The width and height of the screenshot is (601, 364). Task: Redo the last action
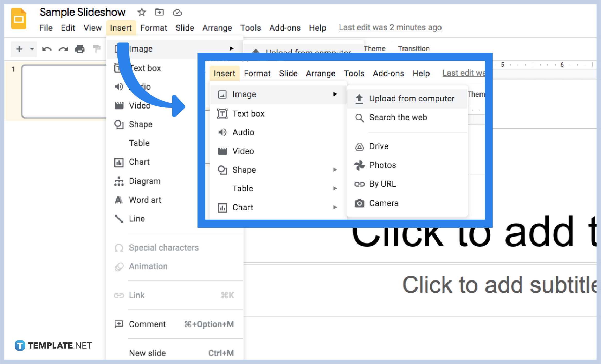pos(64,49)
